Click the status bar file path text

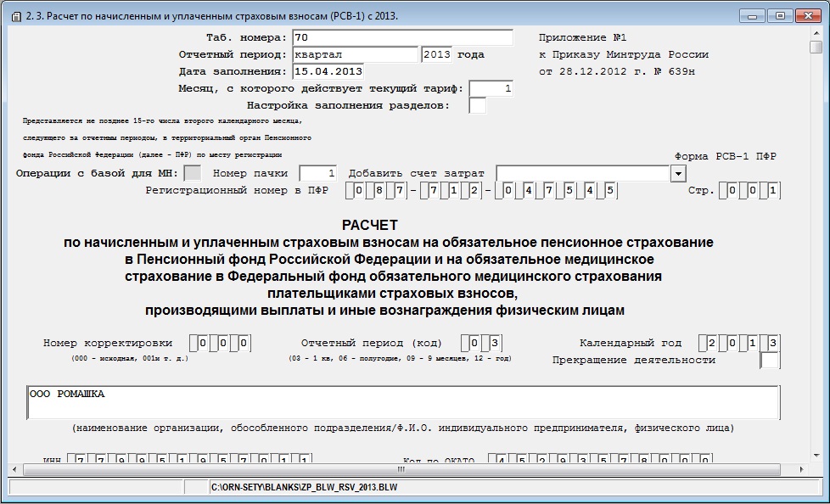(x=304, y=487)
